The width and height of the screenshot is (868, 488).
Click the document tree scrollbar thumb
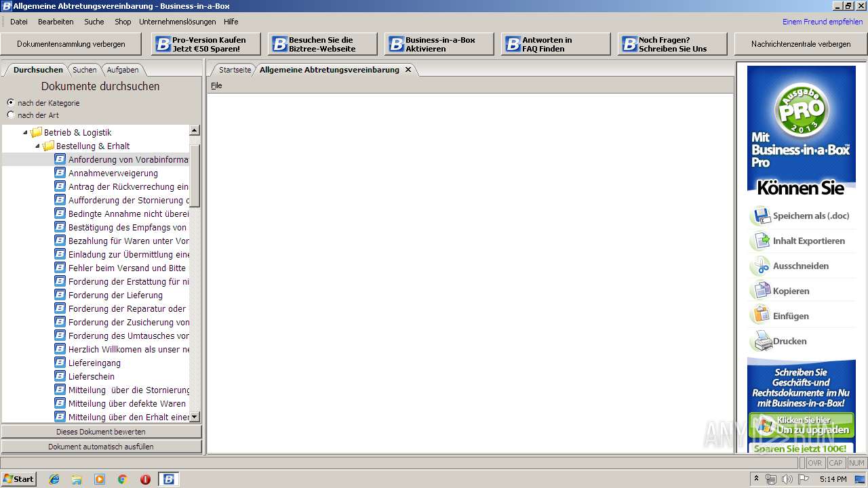click(195, 176)
